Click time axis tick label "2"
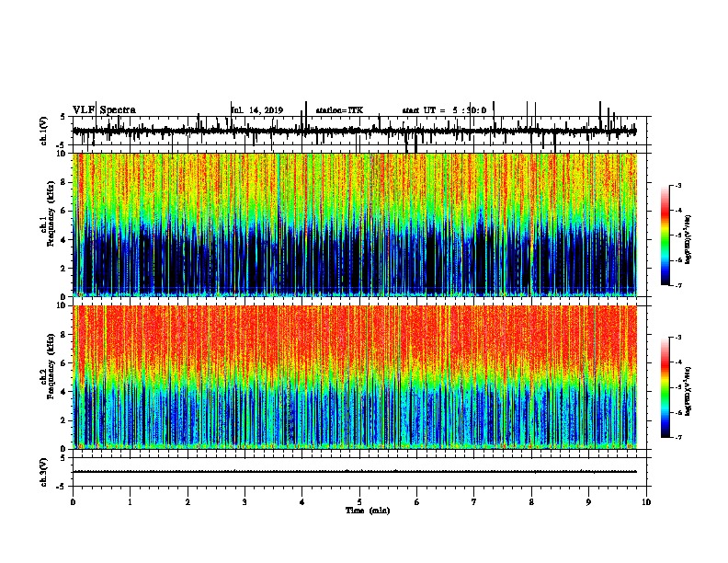Image resolution: width=728 pixels, height=563 pixels. (x=188, y=502)
